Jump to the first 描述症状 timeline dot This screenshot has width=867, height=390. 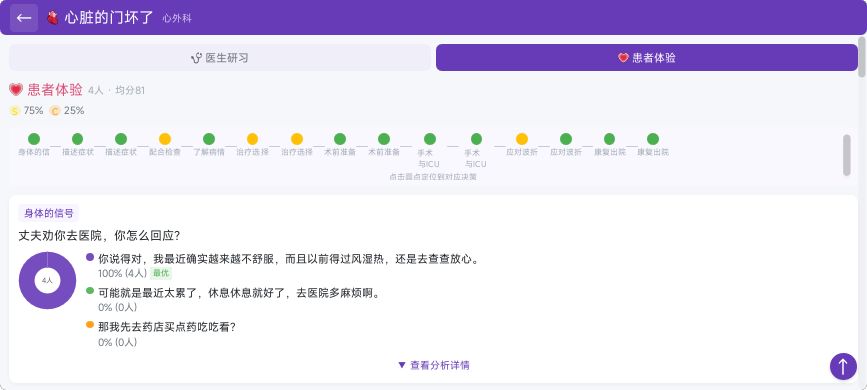[77, 139]
